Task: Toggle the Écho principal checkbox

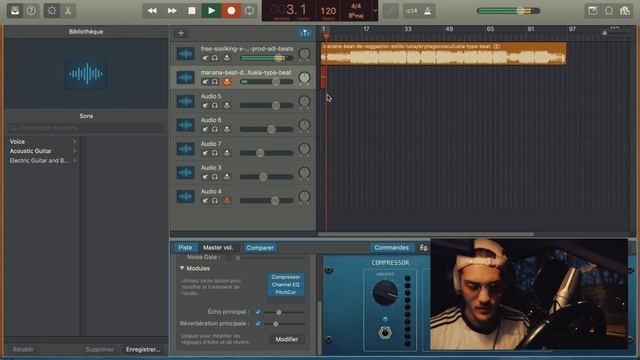Action: coord(258,312)
